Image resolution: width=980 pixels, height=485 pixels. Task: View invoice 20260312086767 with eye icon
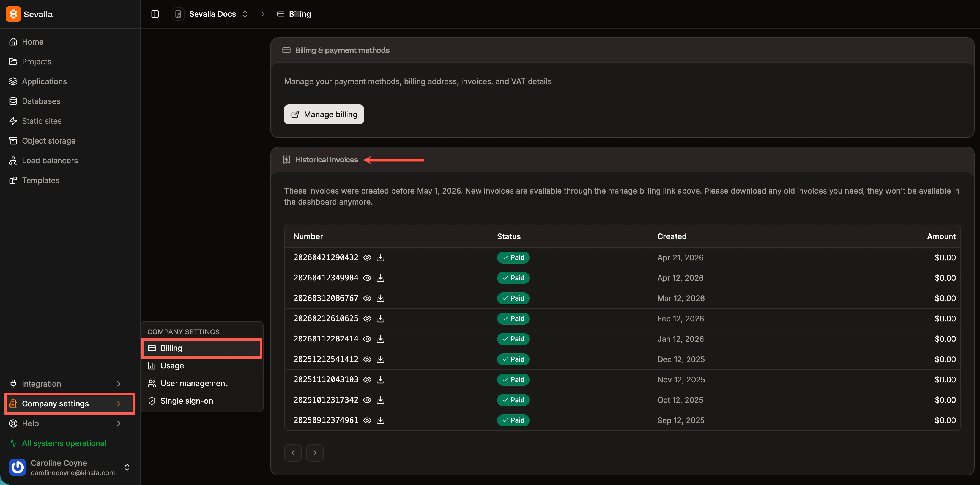[x=367, y=298]
